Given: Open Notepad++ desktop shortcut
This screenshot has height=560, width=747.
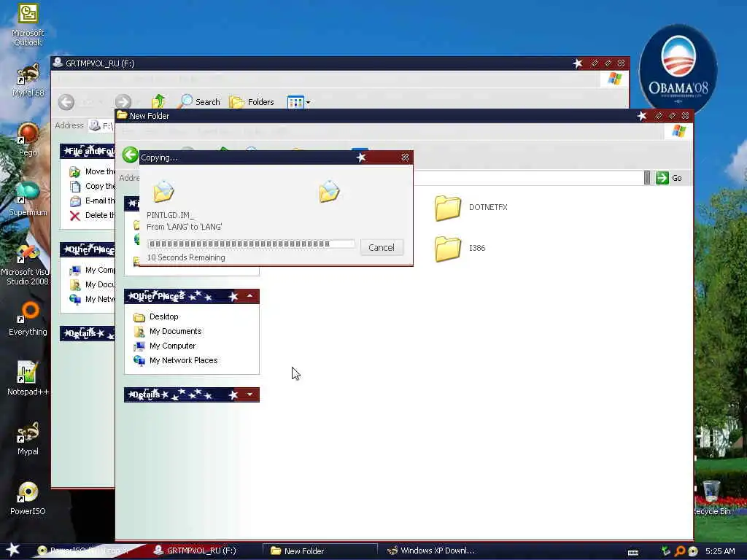Looking at the screenshot, I should [x=28, y=378].
